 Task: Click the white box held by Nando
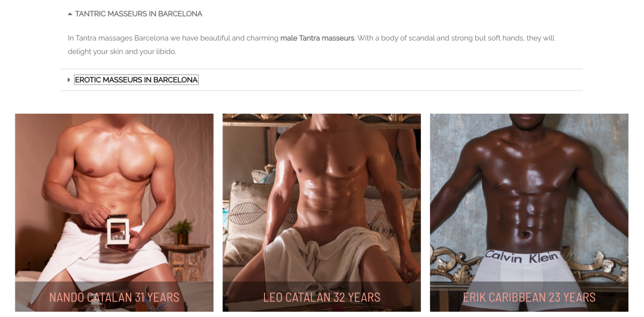pos(118,231)
